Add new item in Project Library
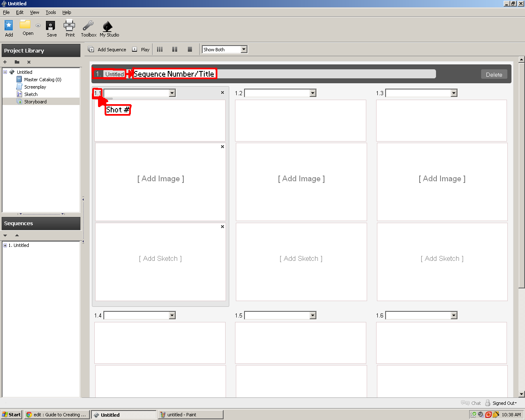The height and width of the screenshot is (420, 525). (x=5, y=62)
